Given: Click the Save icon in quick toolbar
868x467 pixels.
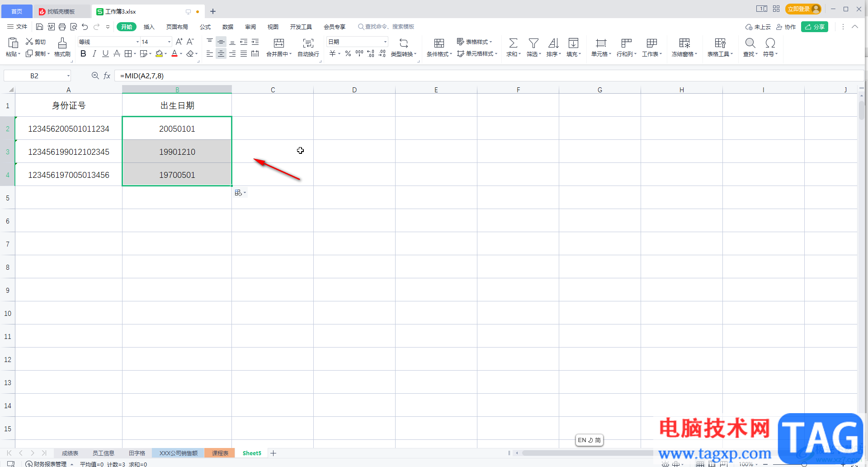Looking at the screenshot, I should click(39, 27).
